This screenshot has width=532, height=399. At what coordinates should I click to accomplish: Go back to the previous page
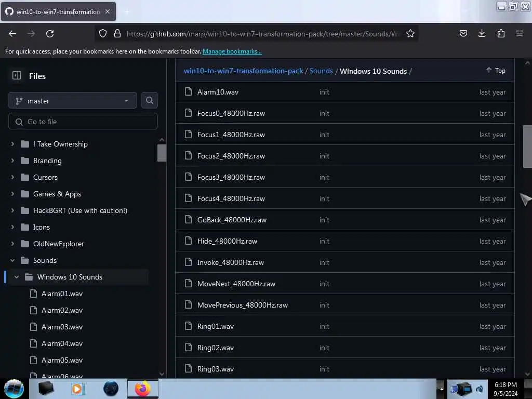click(x=12, y=34)
